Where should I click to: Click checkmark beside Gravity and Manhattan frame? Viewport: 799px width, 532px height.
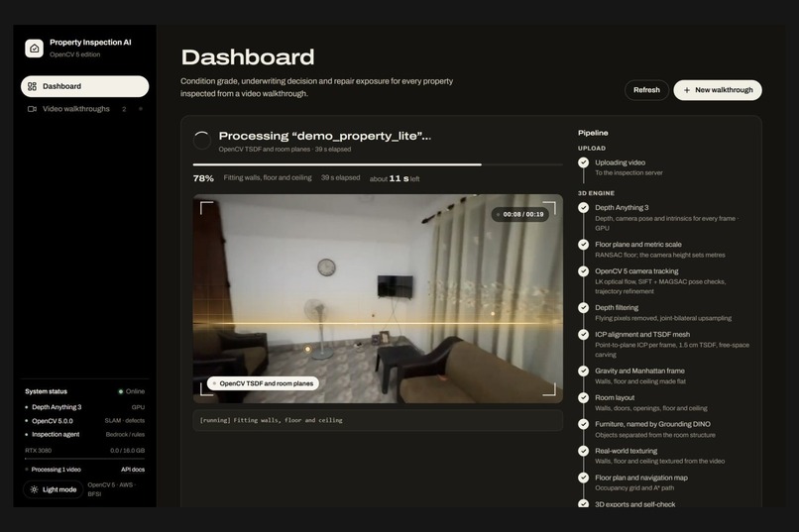point(584,372)
